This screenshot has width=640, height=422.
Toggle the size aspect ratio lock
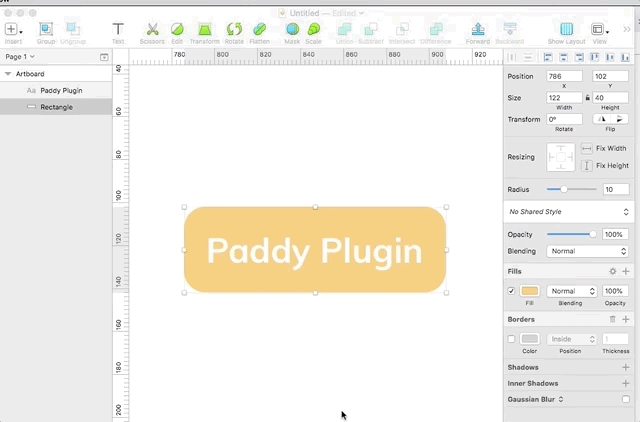click(587, 98)
